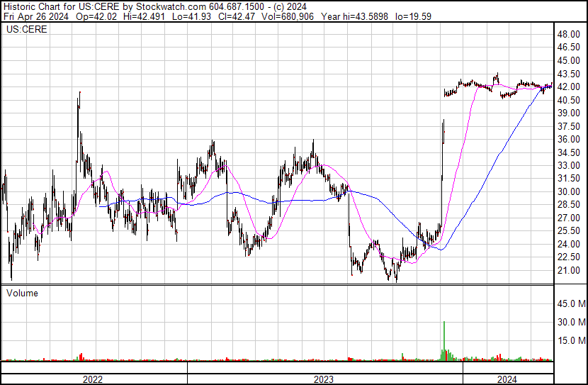588x385 pixels.
Task: Click the 39.00 price axis label
Action: pyautogui.click(x=568, y=113)
